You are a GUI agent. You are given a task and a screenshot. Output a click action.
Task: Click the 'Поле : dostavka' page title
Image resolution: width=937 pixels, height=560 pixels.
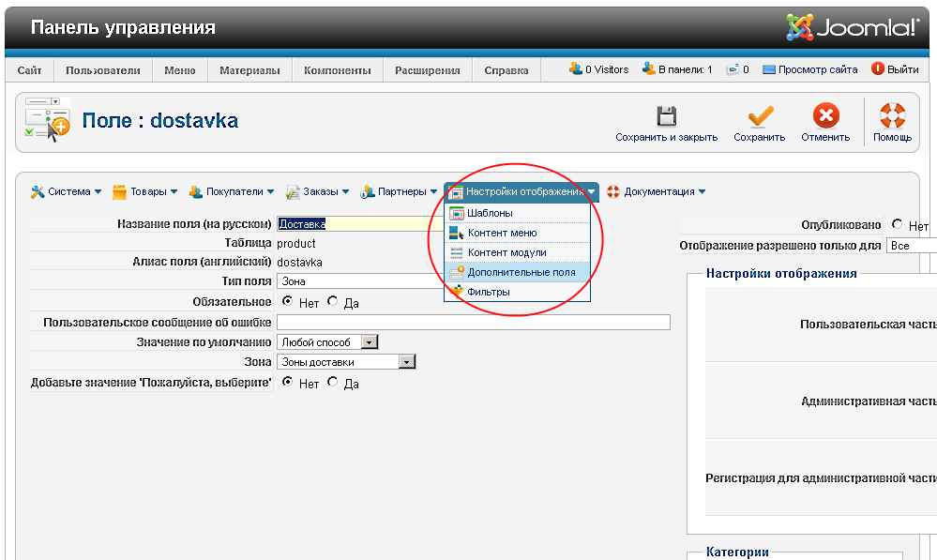pos(160,121)
